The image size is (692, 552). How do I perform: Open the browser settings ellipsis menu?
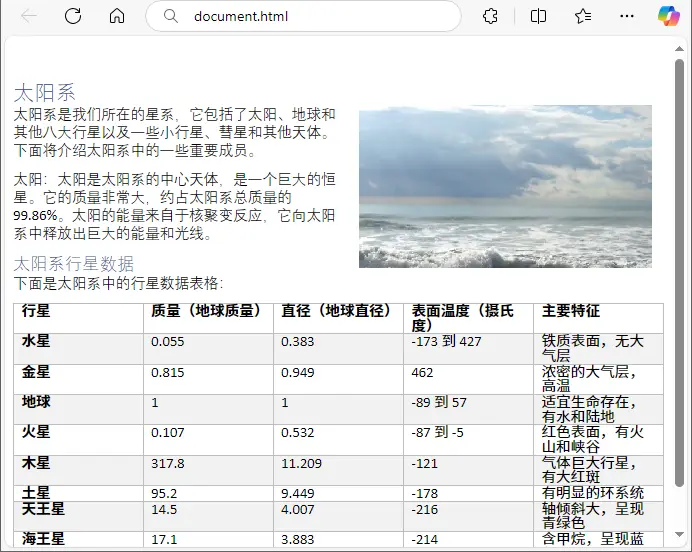tap(627, 16)
